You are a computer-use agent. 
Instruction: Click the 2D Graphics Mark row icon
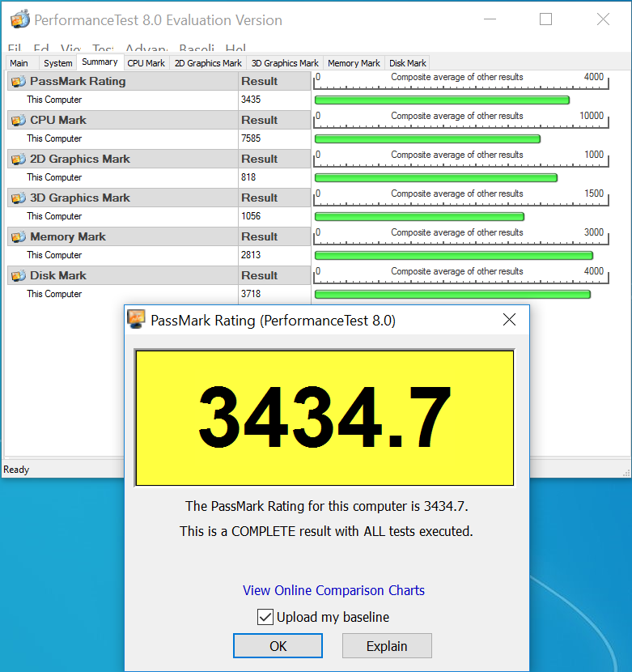19,159
